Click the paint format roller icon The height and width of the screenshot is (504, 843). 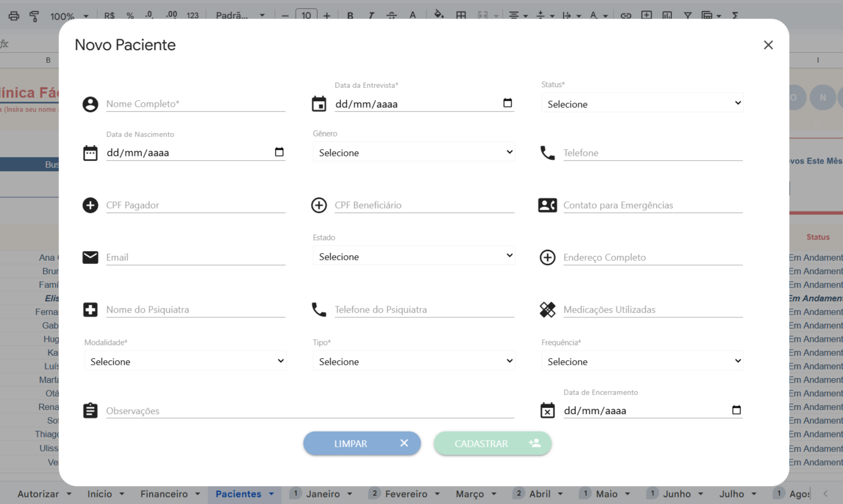(34, 15)
